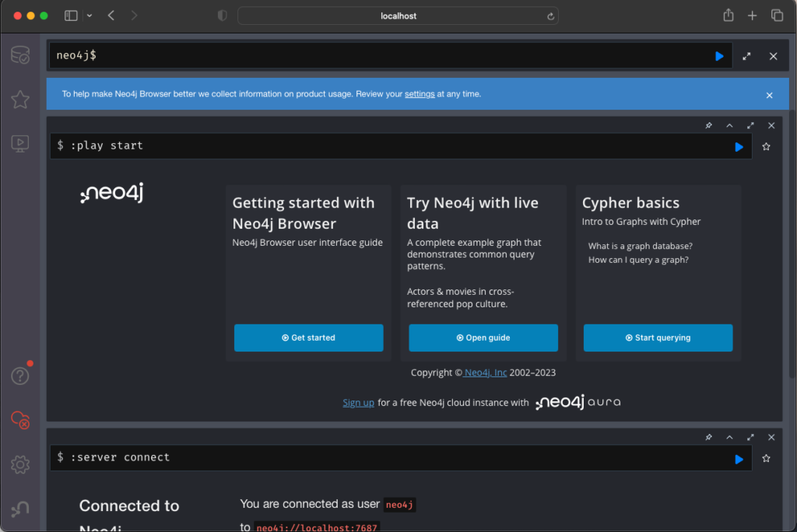Click the Get started button
This screenshot has height=532, width=797.
(308, 338)
